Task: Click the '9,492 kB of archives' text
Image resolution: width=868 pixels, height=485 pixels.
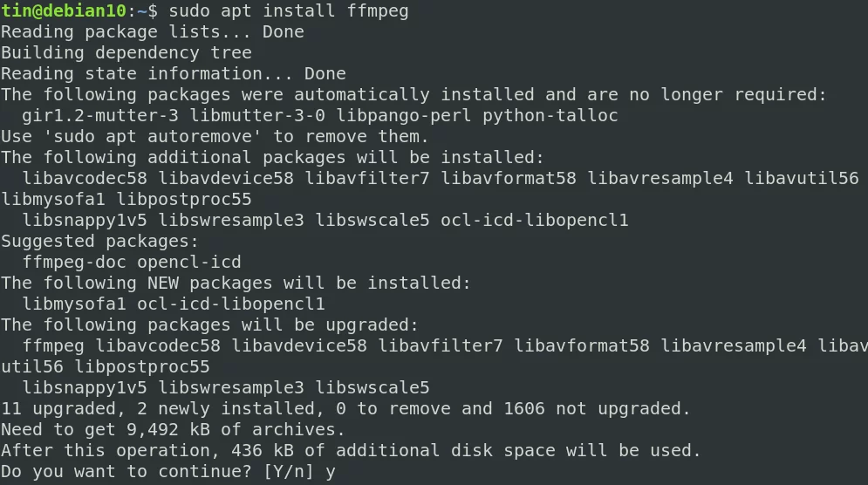Action: (231, 430)
